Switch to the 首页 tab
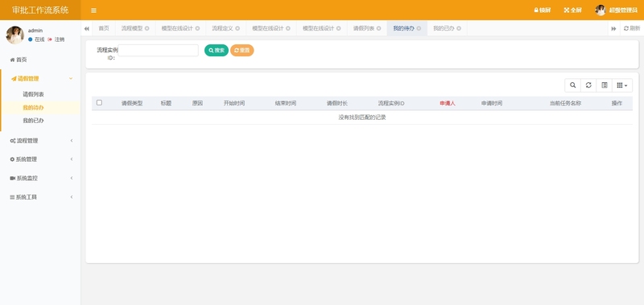 pyautogui.click(x=104, y=28)
